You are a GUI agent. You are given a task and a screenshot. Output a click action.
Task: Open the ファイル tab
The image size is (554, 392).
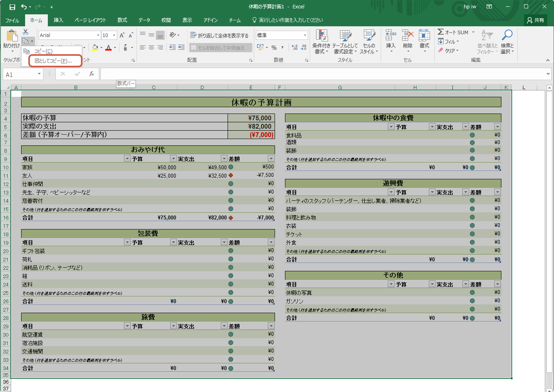(12, 20)
